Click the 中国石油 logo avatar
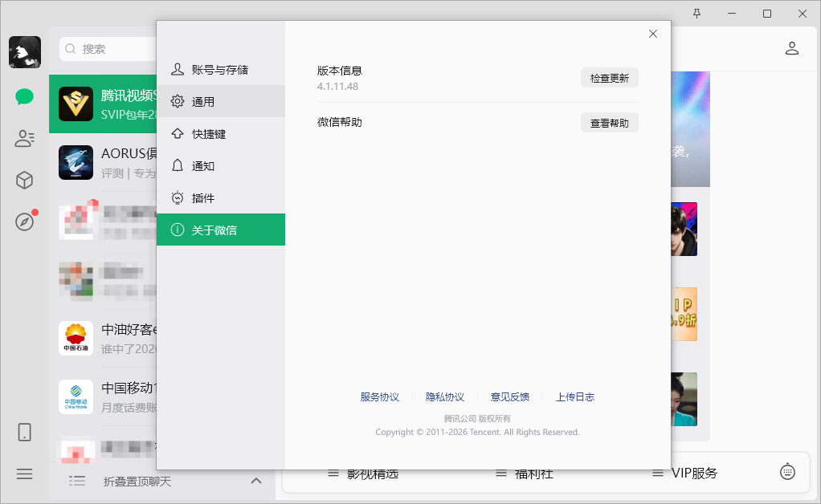The width and height of the screenshot is (821, 504). pos(76,338)
